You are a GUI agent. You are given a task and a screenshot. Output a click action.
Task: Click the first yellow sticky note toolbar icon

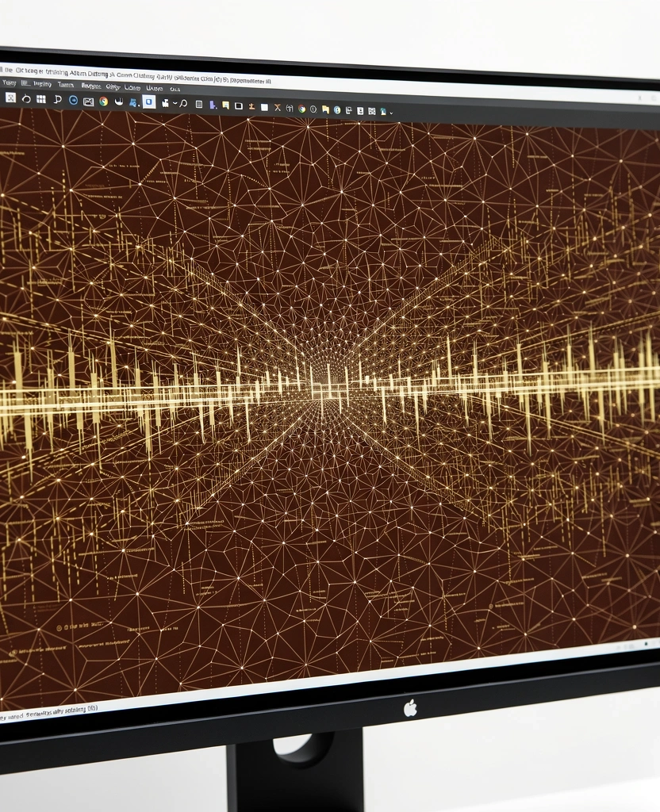(225, 105)
